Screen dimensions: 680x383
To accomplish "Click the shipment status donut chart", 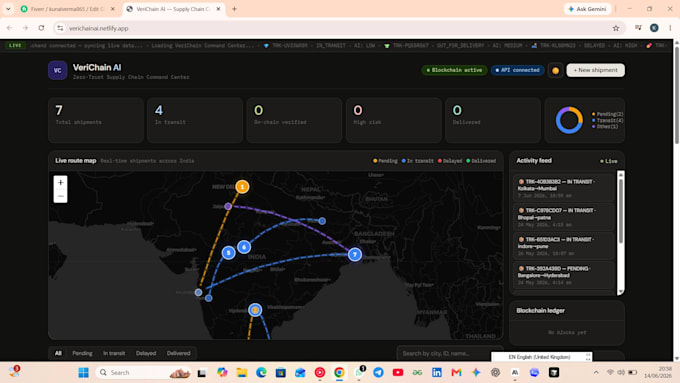I will coord(569,120).
